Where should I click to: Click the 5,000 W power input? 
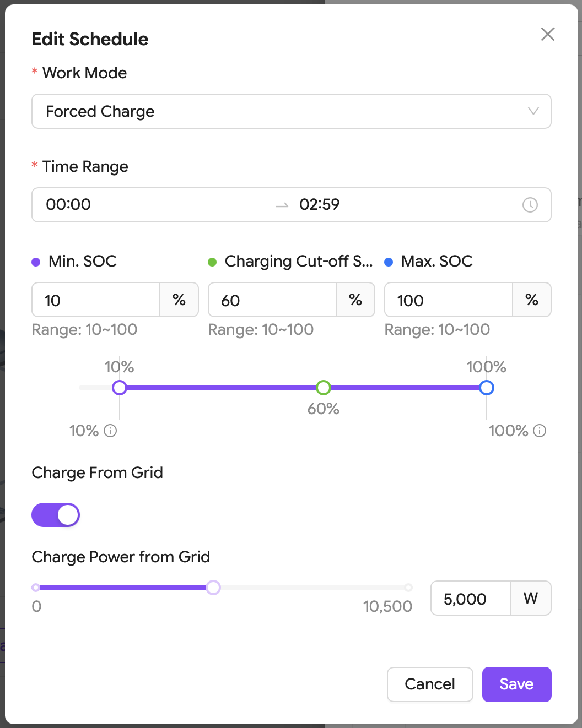coord(471,598)
